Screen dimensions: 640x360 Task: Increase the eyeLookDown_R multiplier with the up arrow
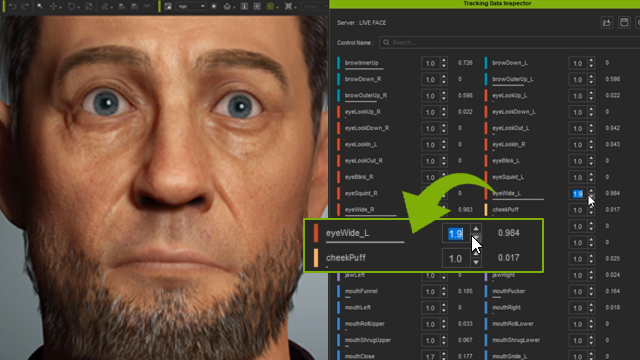(x=444, y=126)
